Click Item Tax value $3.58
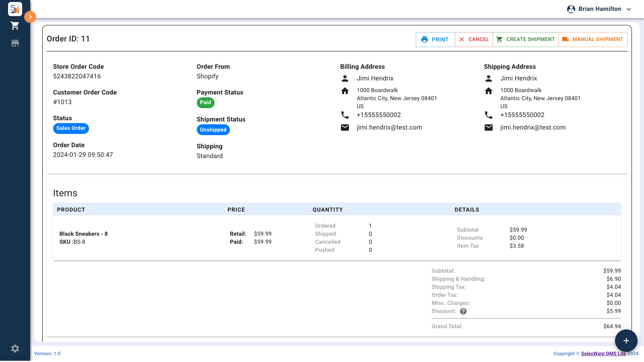This screenshot has height=362, width=644. (517, 246)
